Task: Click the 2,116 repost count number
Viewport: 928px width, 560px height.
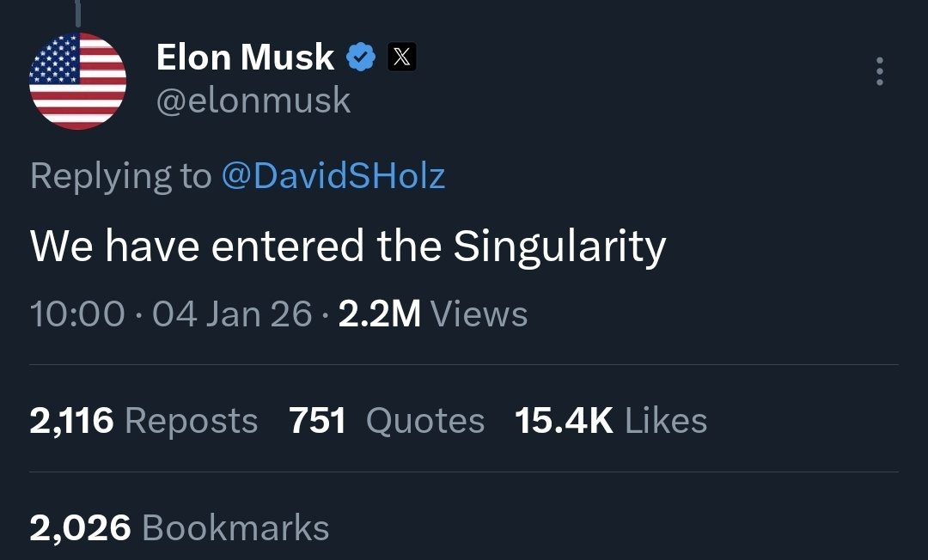Action: click(71, 421)
